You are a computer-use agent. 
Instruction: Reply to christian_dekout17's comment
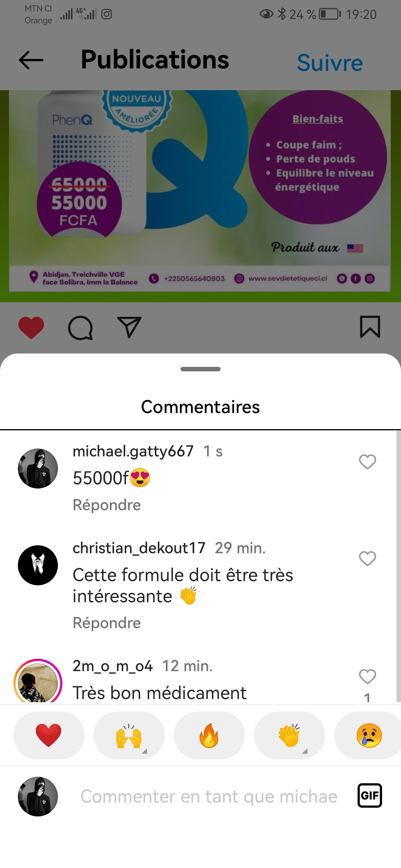pyautogui.click(x=107, y=623)
